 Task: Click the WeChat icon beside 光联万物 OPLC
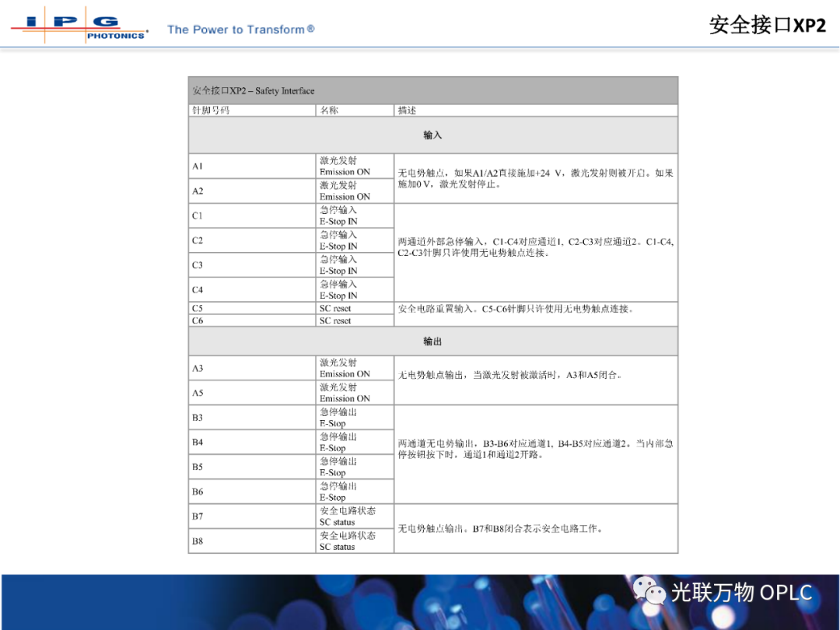(649, 592)
